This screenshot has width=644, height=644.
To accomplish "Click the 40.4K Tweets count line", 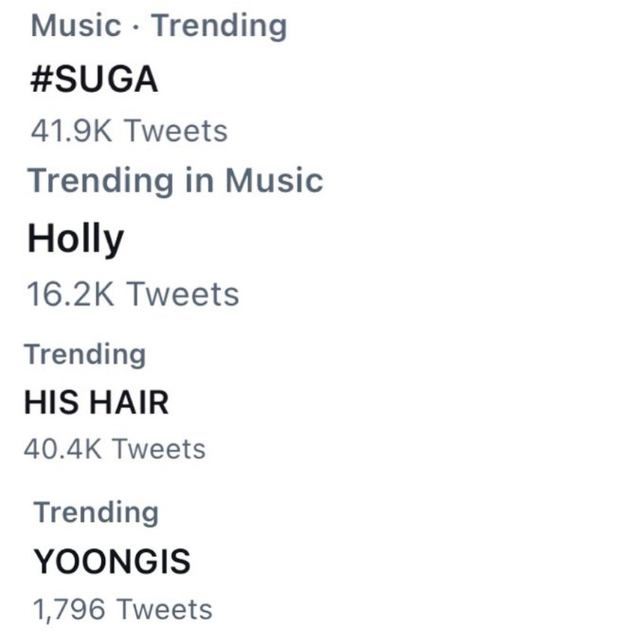I will (x=114, y=449).
